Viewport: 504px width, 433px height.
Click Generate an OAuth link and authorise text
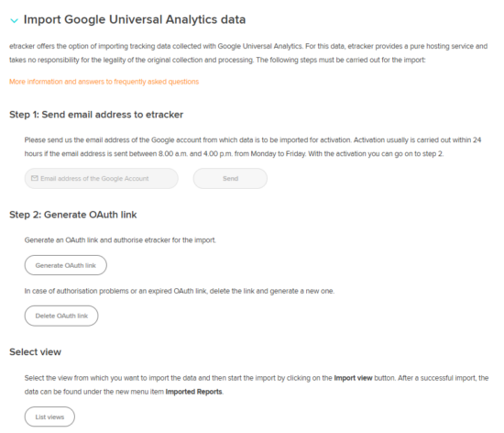(x=120, y=240)
